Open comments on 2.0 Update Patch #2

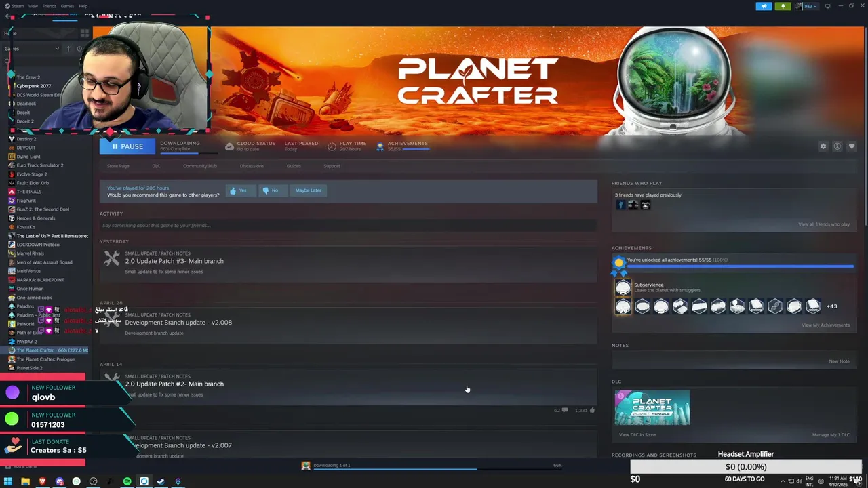point(565,410)
